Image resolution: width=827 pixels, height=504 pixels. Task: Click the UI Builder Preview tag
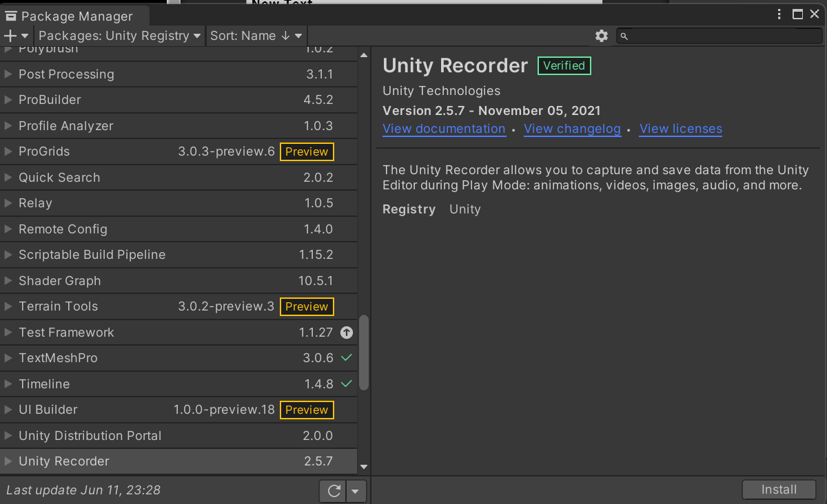307,410
